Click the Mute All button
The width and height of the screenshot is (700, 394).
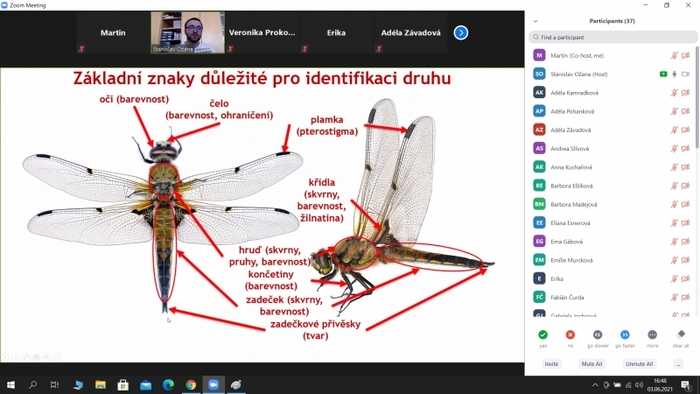click(592, 364)
